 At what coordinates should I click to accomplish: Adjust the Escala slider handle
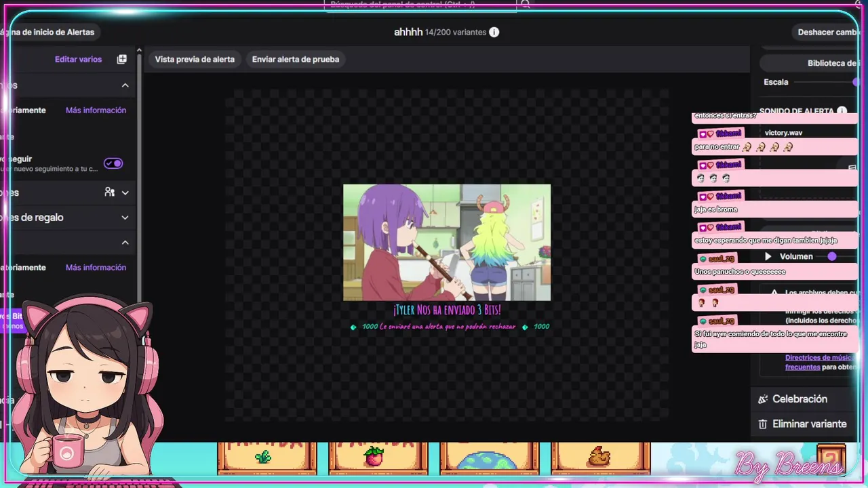(x=856, y=82)
